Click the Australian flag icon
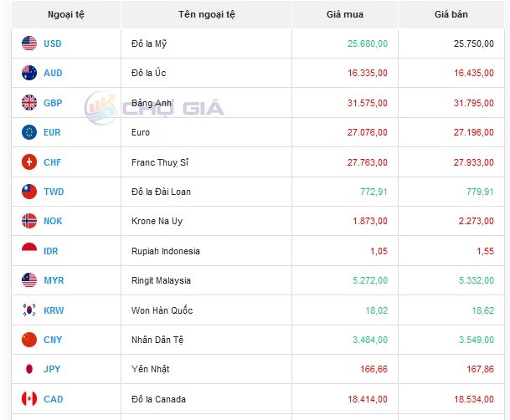 (29, 73)
